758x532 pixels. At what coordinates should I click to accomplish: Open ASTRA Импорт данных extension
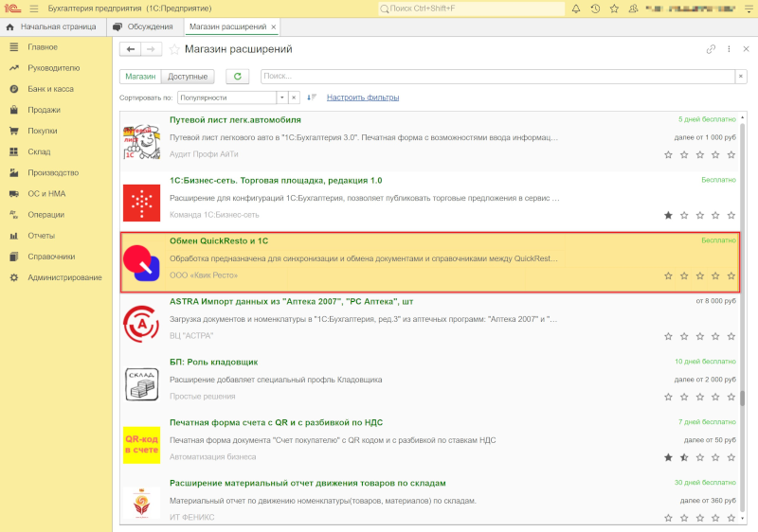[x=291, y=302]
